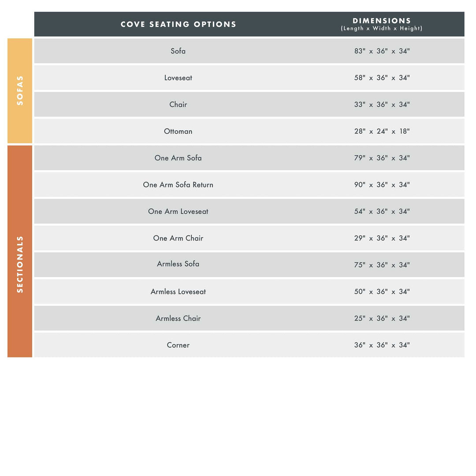476x476 pixels.
Task: Click the One Arm Chair label
Action: (178, 238)
